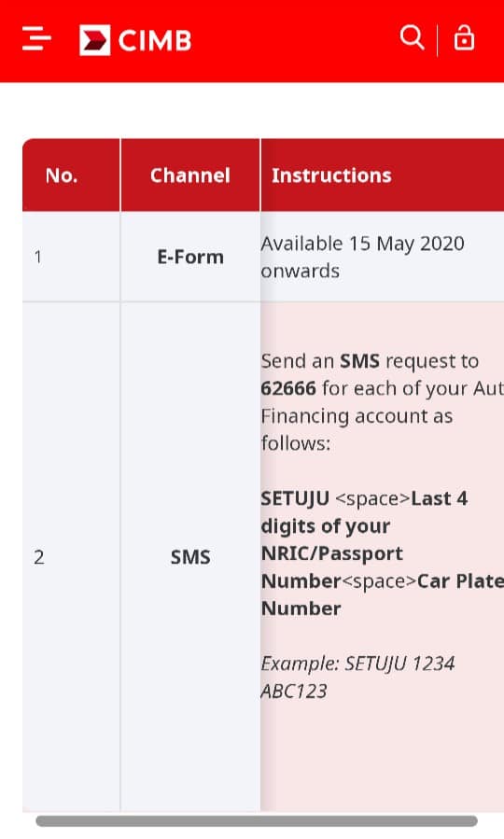Click the CIMB brand name text
Viewport: 504px width, 839px height.
pos(155,41)
